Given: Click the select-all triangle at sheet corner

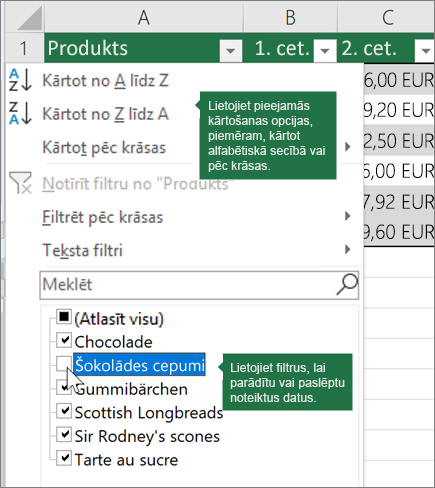Looking at the screenshot, I should click(x=30, y=18).
